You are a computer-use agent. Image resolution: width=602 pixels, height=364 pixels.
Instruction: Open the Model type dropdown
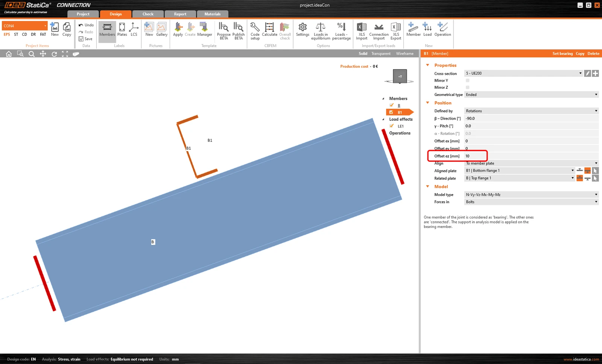531,195
